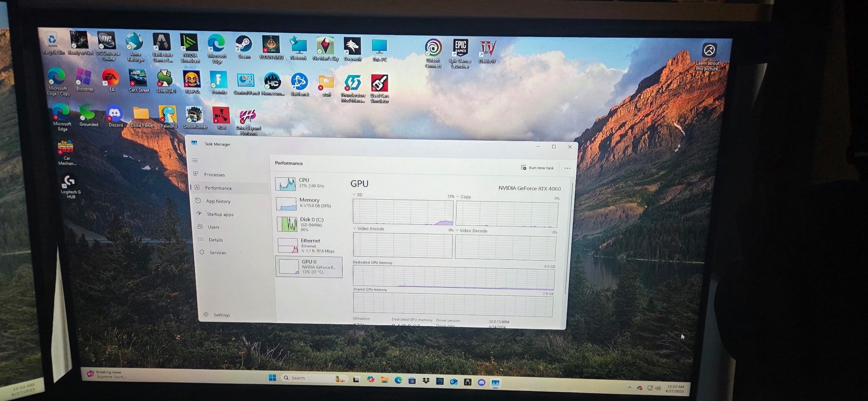Open Dropbox from the taskbar

point(426,381)
